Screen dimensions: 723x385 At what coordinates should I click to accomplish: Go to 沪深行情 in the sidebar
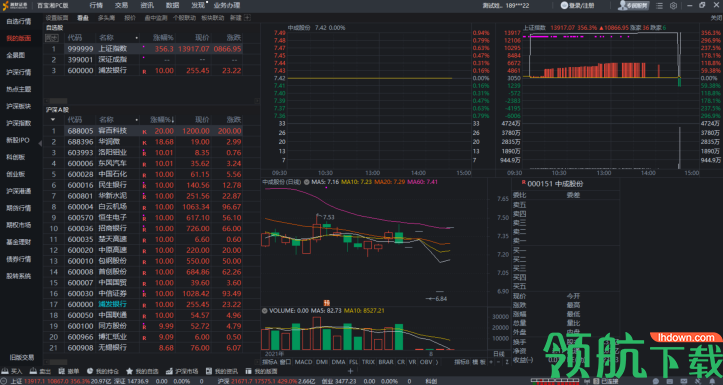(18, 72)
